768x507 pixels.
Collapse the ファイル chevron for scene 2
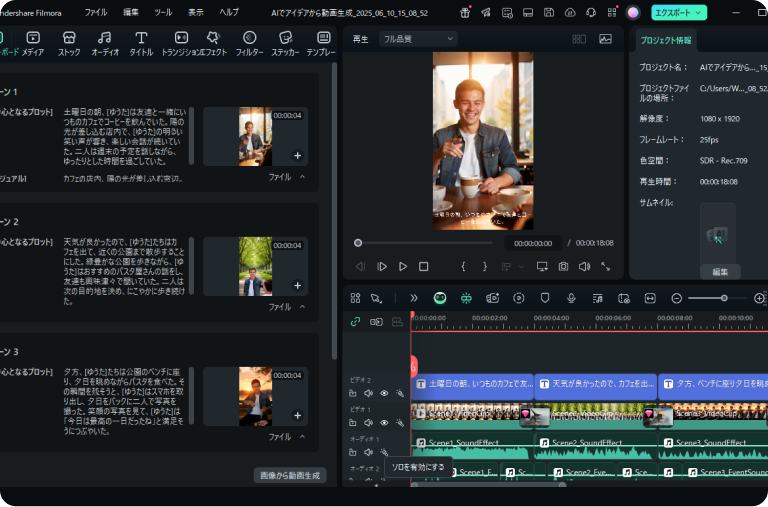[303, 307]
